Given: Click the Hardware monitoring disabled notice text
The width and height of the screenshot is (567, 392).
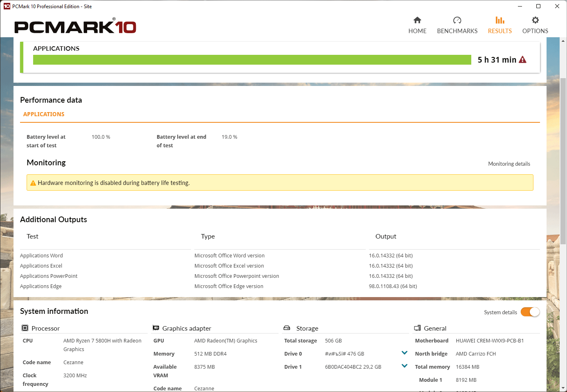Looking at the screenshot, I should point(114,183).
